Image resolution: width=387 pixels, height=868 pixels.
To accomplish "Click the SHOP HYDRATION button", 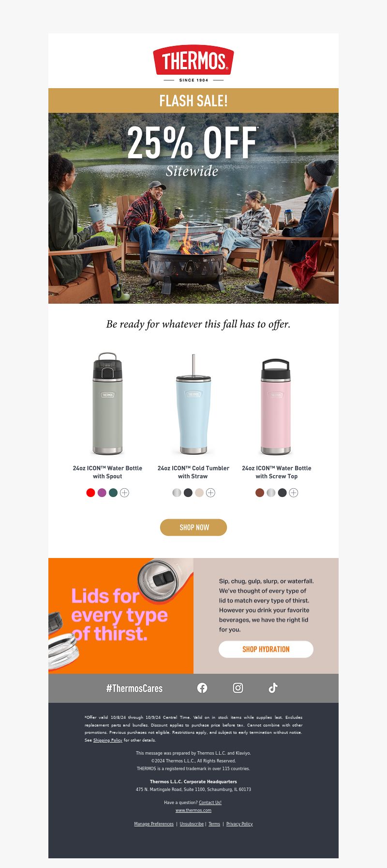I will 266,649.
